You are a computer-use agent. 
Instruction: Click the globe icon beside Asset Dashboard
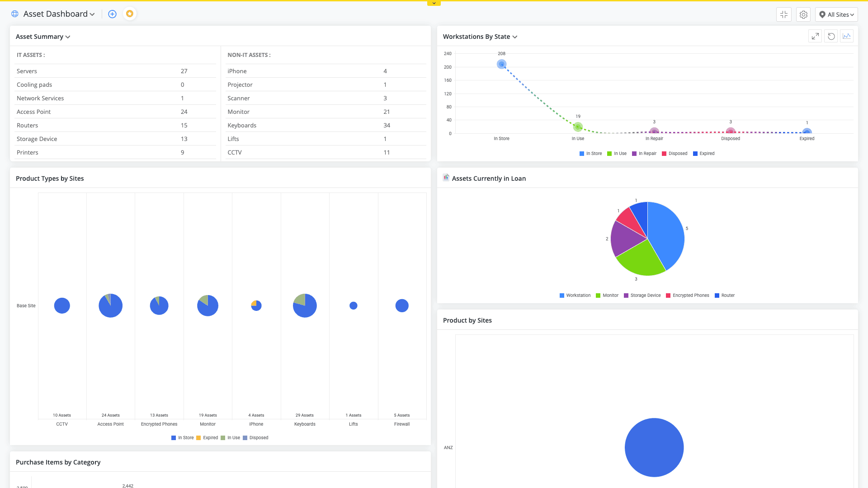click(x=14, y=14)
